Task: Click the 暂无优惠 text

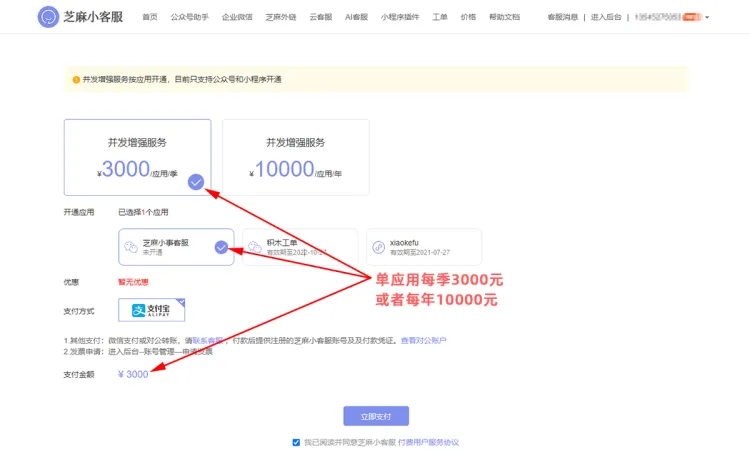Action: click(133, 282)
